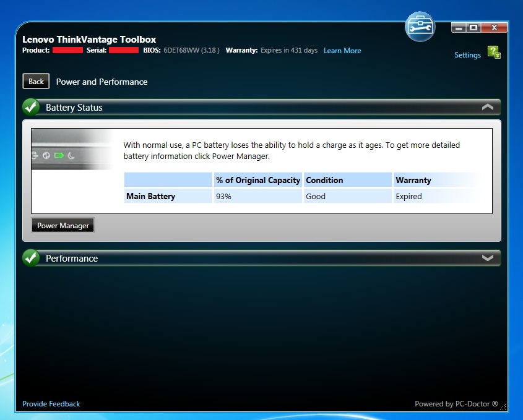Close the Toolbox window
This screenshot has width=523, height=420.
[495, 28]
